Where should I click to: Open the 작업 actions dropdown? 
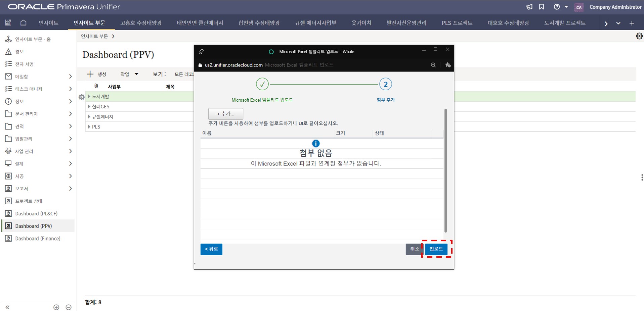[129, 74]
